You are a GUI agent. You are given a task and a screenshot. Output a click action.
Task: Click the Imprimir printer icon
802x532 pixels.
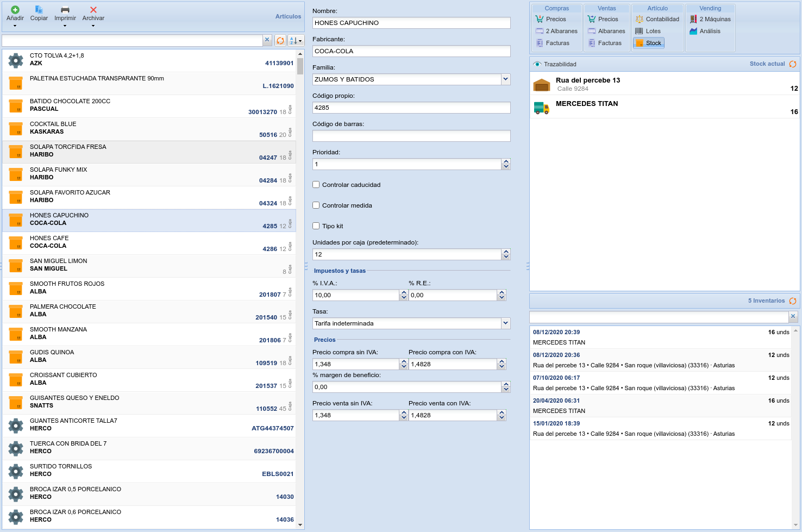click(x=65, y=10)
